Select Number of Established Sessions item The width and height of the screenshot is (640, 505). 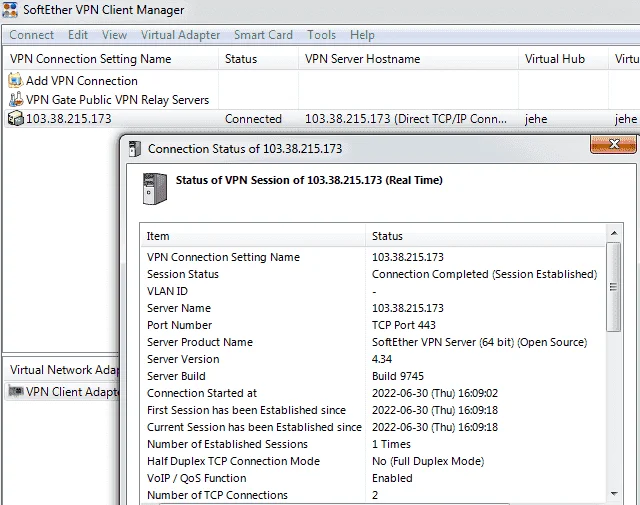point(227,444)
